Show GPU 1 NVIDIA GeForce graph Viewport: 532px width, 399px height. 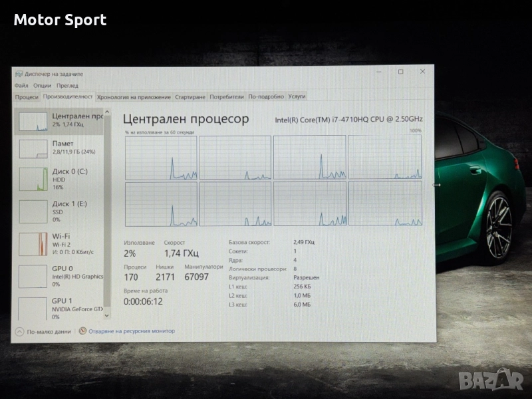33,309
